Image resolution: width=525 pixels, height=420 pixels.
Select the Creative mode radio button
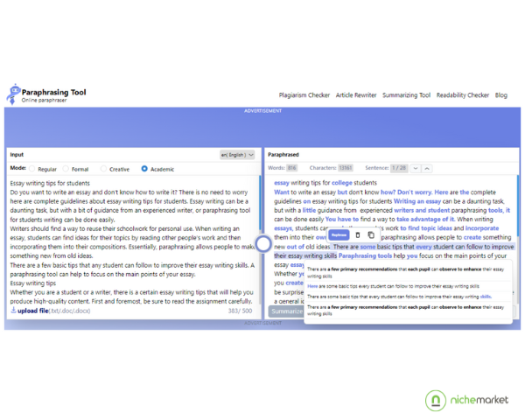[103, 169]
